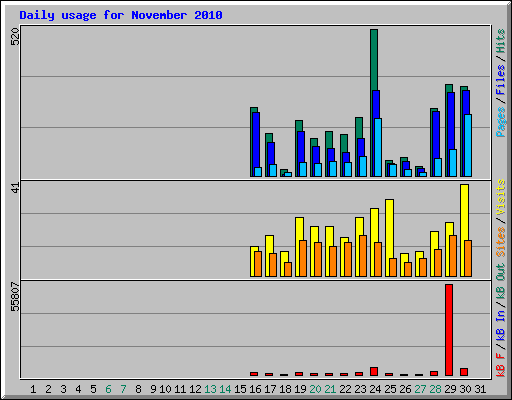512x400 pixels.
Task: Click the red kB bar for day 24
Action: 374,371
